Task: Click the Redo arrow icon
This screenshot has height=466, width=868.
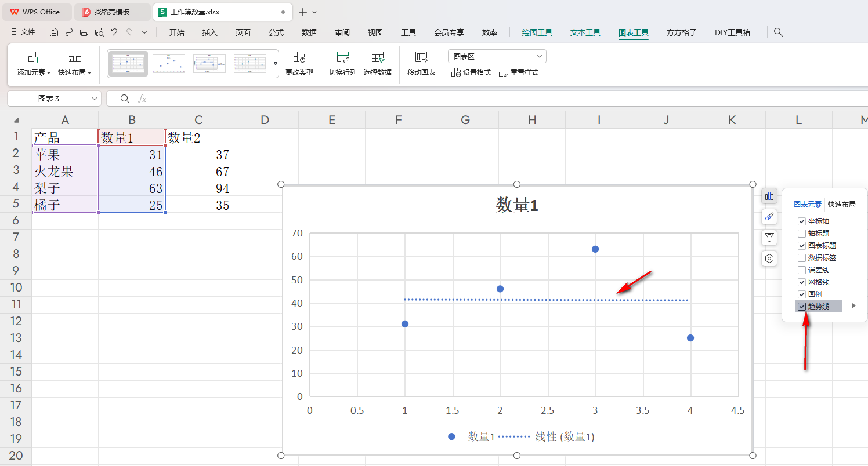Action: 129,32
